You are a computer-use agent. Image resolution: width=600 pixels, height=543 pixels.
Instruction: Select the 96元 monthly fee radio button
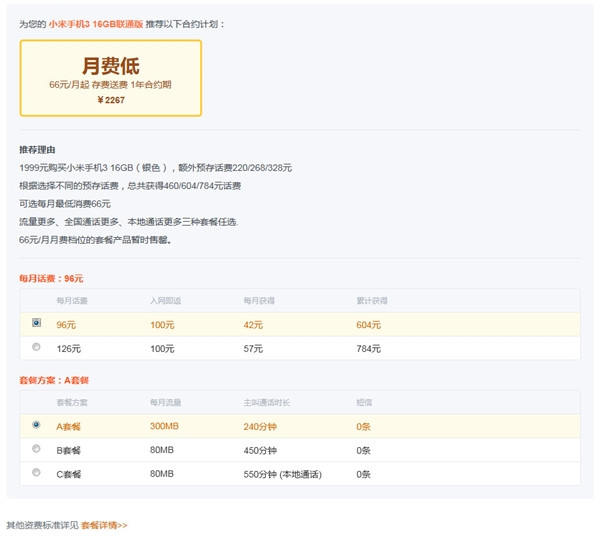[x=37, y=323]
